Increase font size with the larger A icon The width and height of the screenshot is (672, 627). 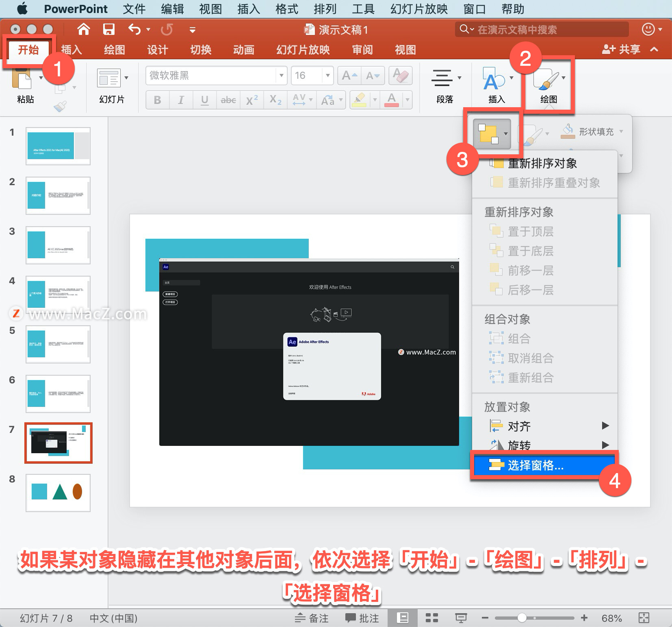[x=349, y=76]
